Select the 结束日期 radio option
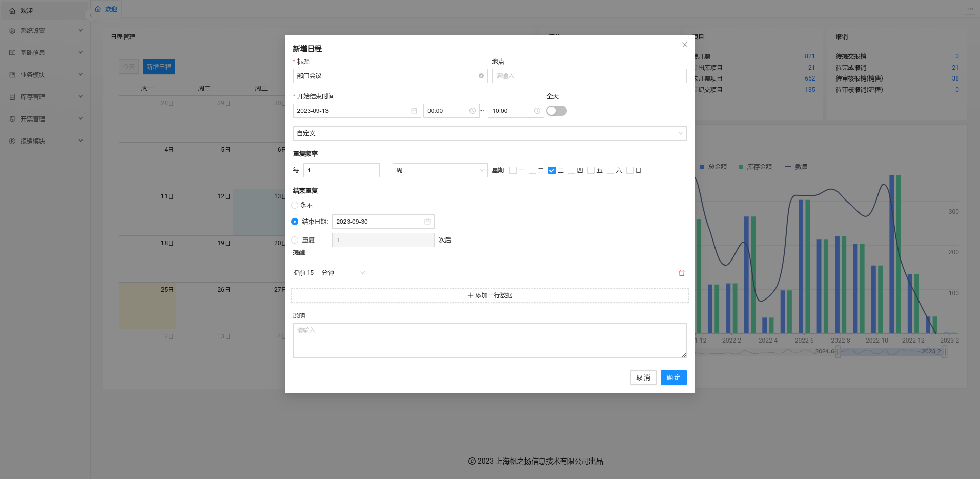 coord(295,222)
